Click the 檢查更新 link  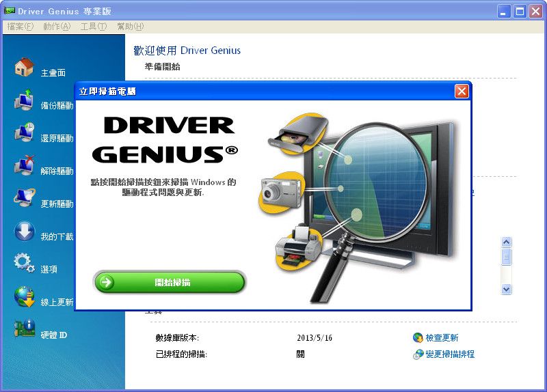click(442, 337)
